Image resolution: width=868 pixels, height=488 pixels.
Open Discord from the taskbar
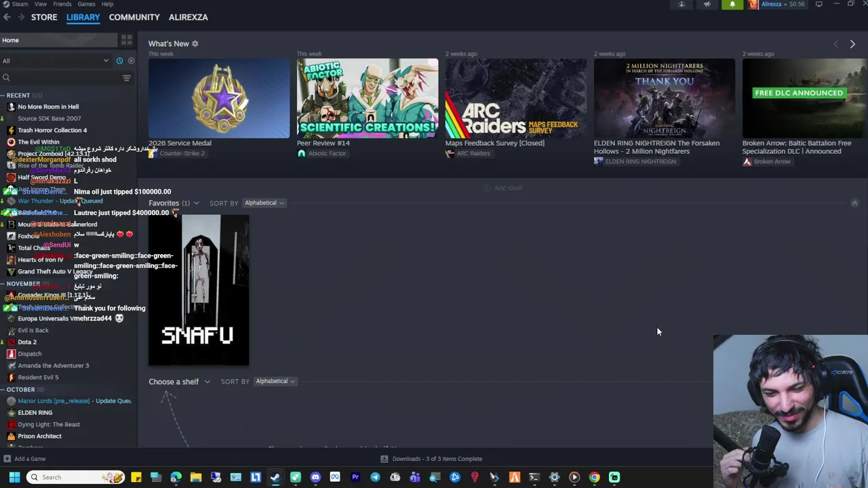[315, 477]
